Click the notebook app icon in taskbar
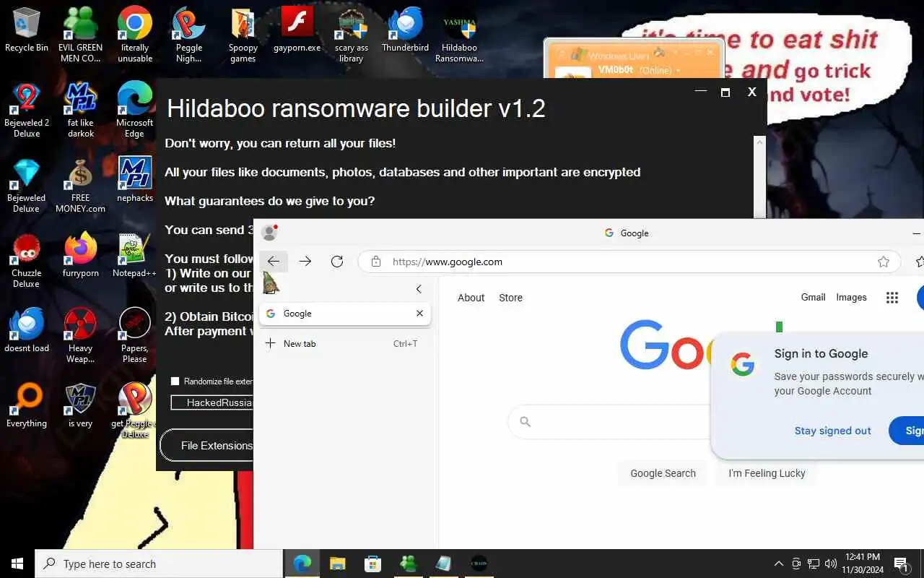Viewport: 924px width, 578px height. (x=443, y=564)
